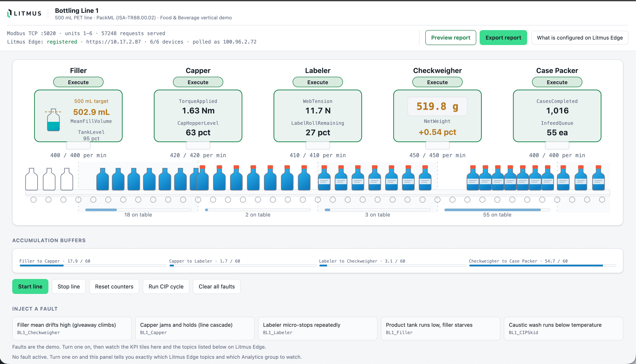Click the "Bottling Line 1" title
This screenshot has width=636, height=364.
(x=77, y=11)
